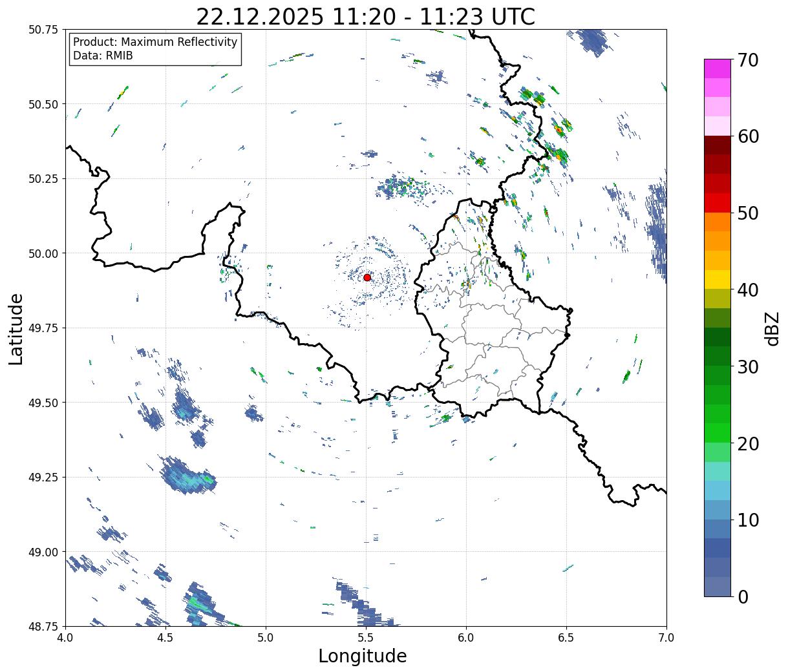Click the pale pink 60-62 dBZ colorbar segment
This screenshot has width=788, height=672.
tap(718, 126)
